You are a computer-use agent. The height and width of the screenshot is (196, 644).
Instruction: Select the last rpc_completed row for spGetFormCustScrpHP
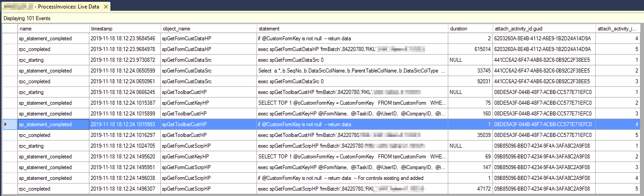click(53, 189)
